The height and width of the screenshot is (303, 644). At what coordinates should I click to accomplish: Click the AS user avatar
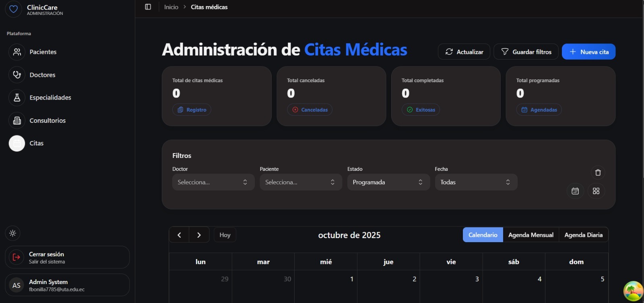click(x=17, y=285)
